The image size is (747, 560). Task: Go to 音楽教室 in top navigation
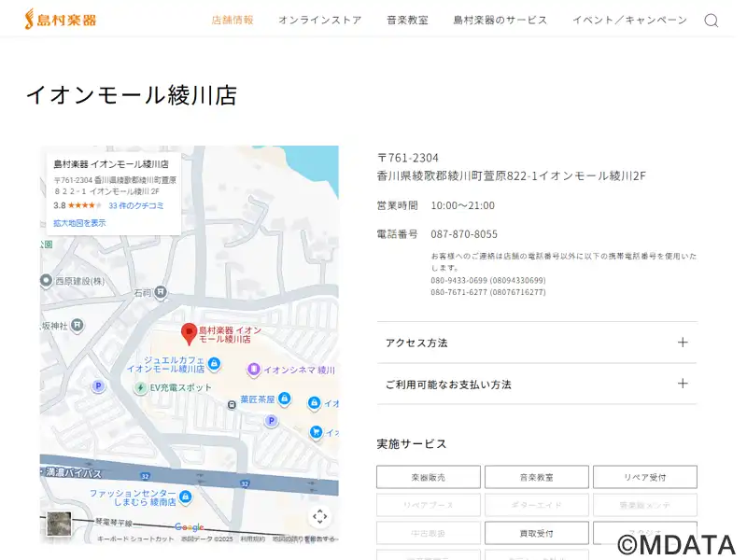coord(407,20)
